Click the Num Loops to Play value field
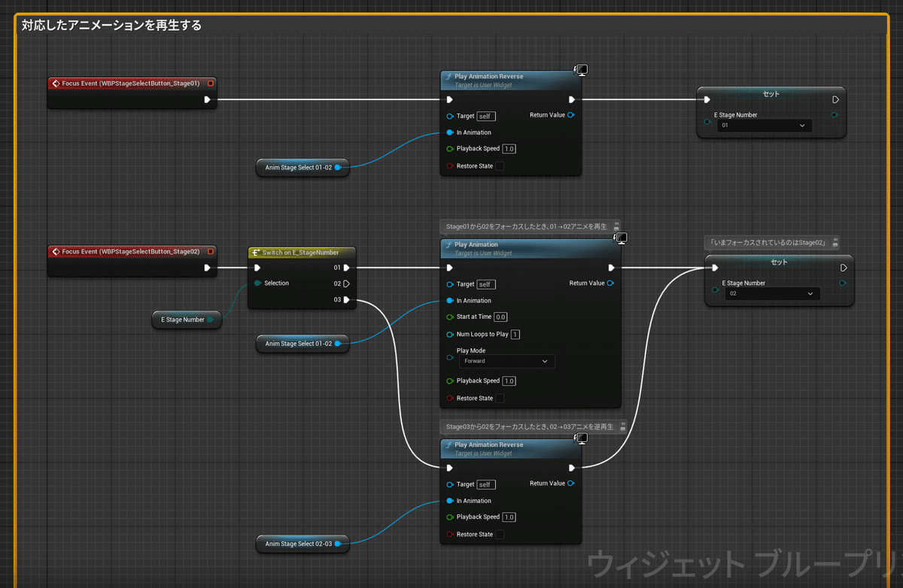Viewport: 903px width, 588px height. [515, 335]
